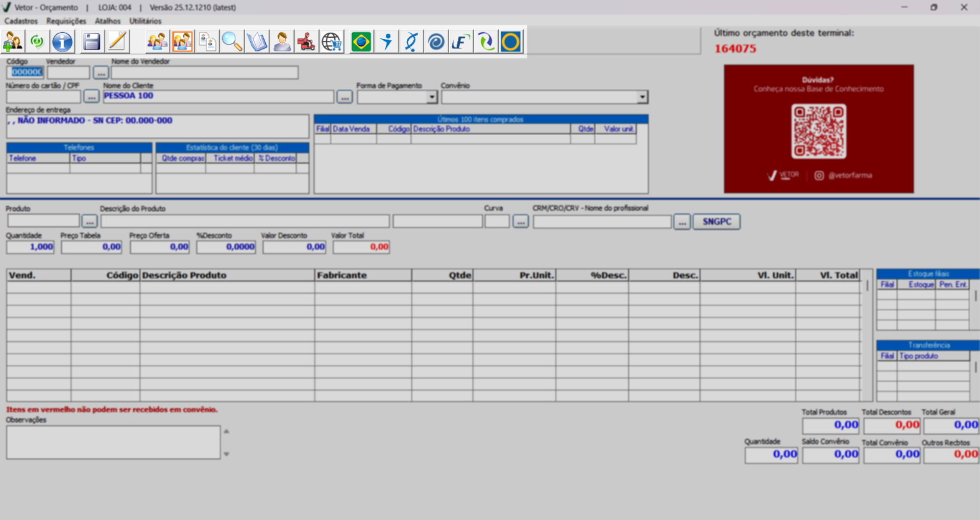Click the blue information icon

tap(62, 42)
